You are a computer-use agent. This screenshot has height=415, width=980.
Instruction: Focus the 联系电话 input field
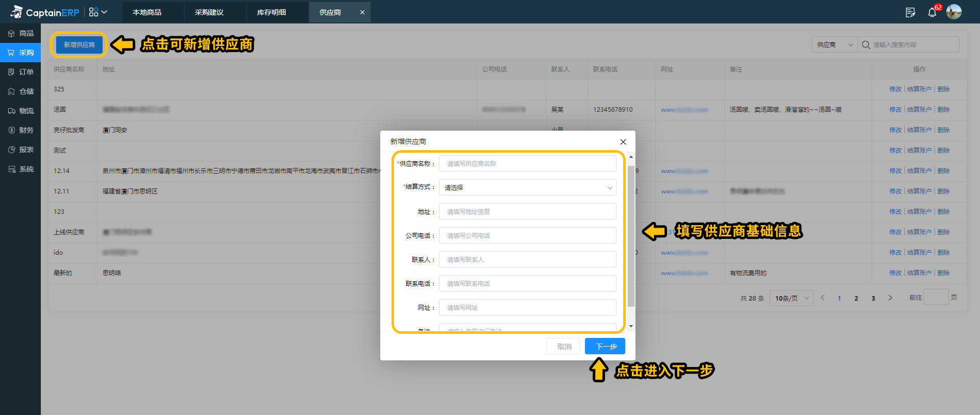[527, 283]
